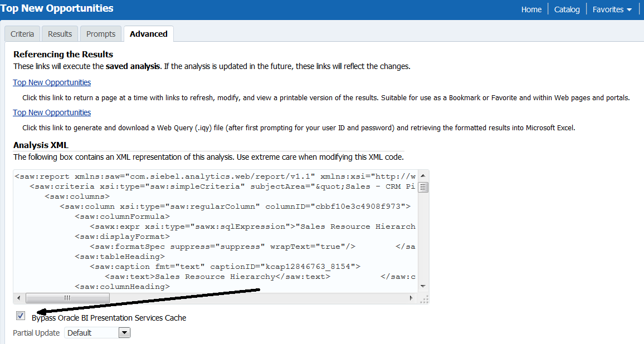Click the Partial Update dropdown arrow button

coord(125,332)
